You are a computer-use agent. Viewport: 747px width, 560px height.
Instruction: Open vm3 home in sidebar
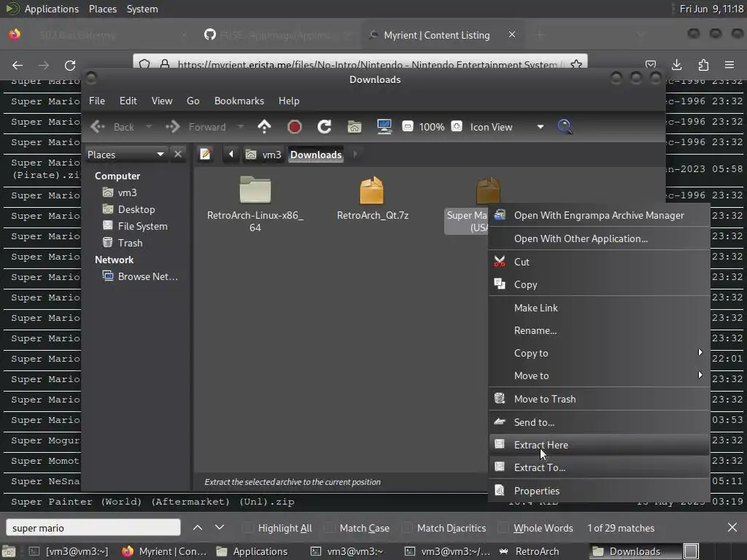(120, 192)
